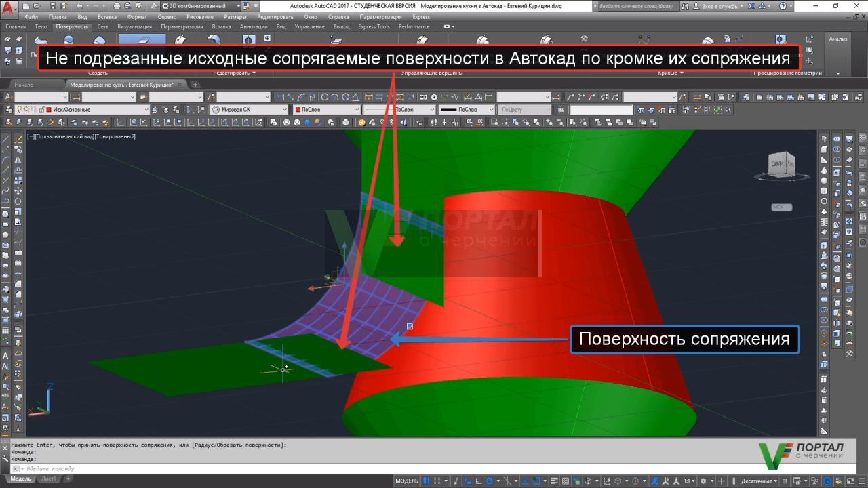Switch to the Визуализация ribbon tab

click(x=134, y=26)
